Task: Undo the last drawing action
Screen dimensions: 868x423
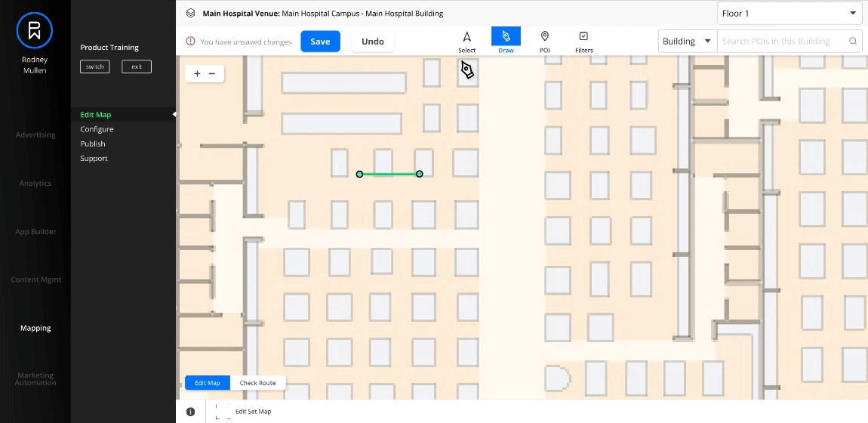Action: tap(373, 42)
